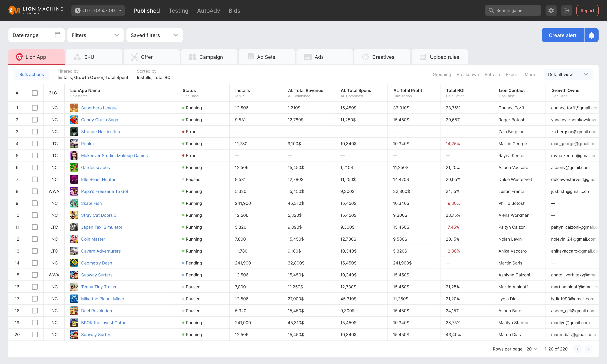This screenshot has width=607, height=364.
Task: Click the calendar icon in Date range
Action: click(x=57, y=35)
